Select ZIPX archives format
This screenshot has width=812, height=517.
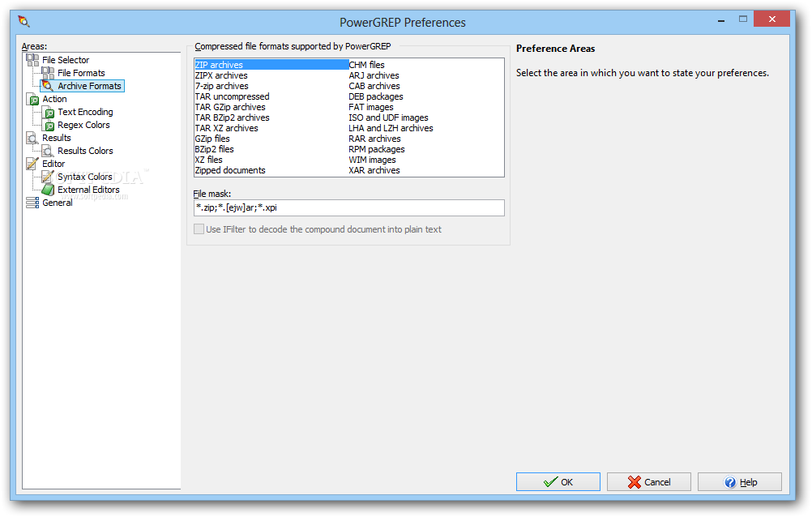(x=221, y=75)
